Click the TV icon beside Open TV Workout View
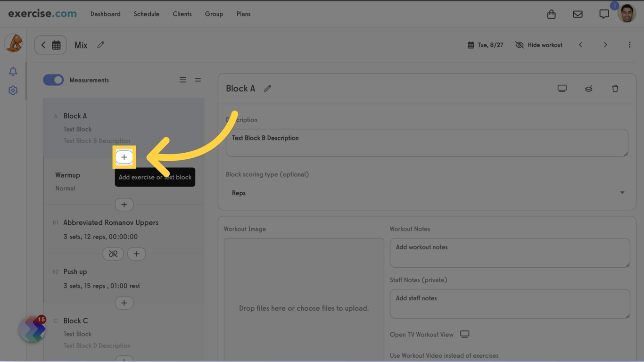Viewport: 644px width, 362px height. (x=464, y=334)
